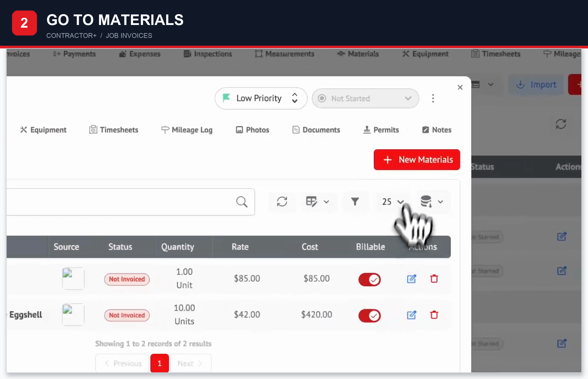The image size is (588, 379).
Task: Open the Notes tab
Action: 437,130
